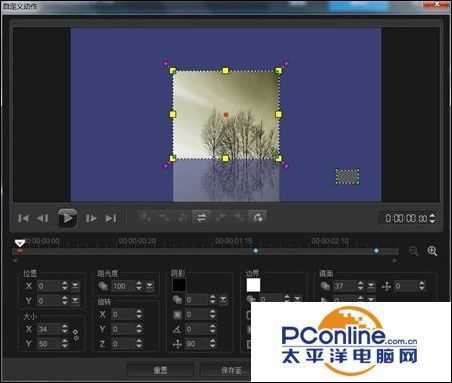The width and height of the screenshot is (452, 383).
Task: Click the toolbar icon after the dimmed ones
Action: (x=257, y=218)
